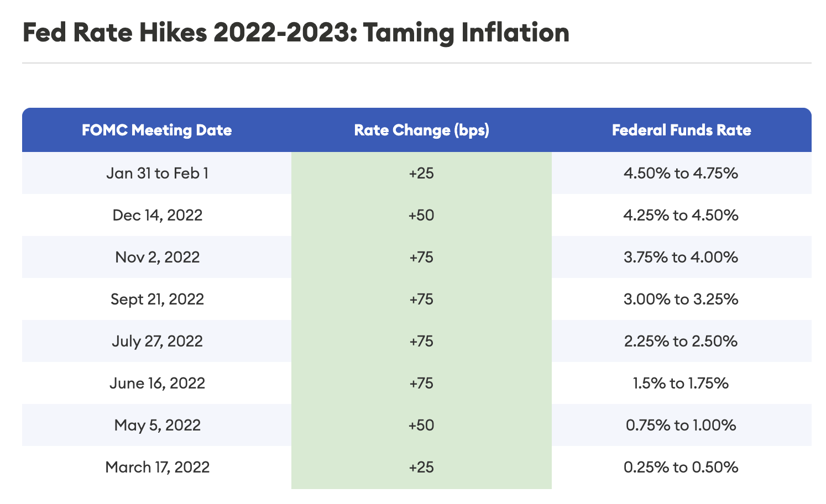Screen dimensions: 826x504
Task: Click the "4.50% to 4.75%" rate cell
Action: click(x=681, y=174)
